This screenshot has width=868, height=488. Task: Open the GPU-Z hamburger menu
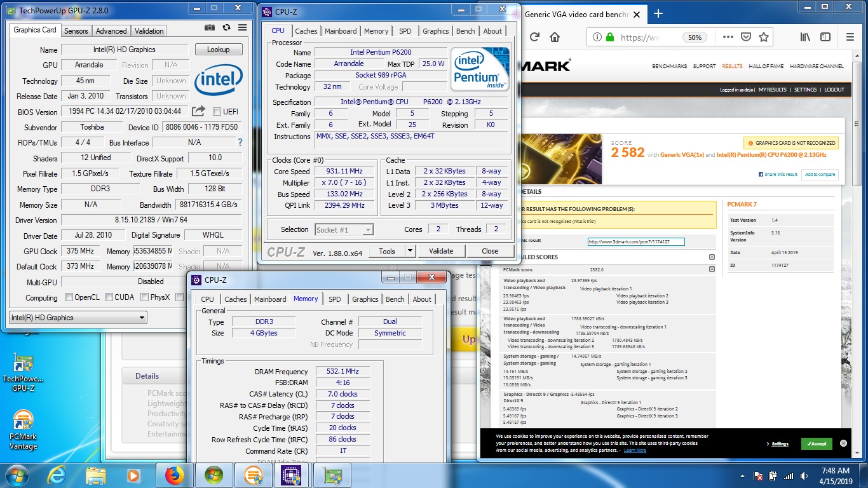[x=242, y=28]
